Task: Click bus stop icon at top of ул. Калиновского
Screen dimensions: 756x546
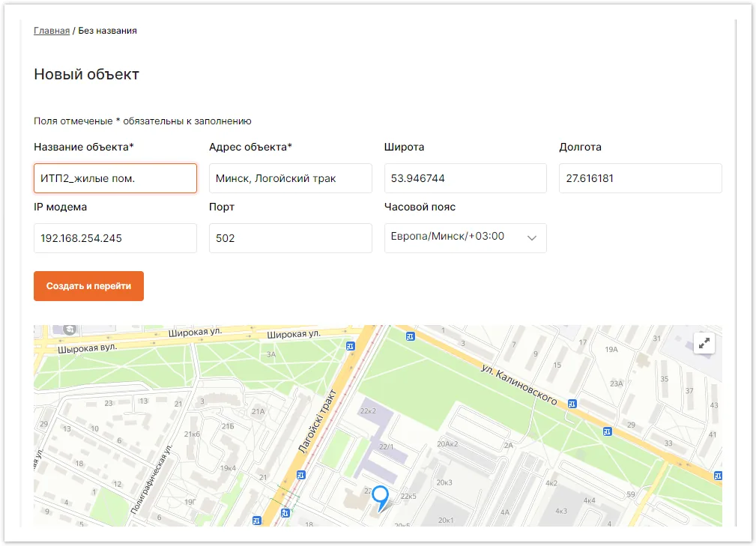Action: point(411,336)
